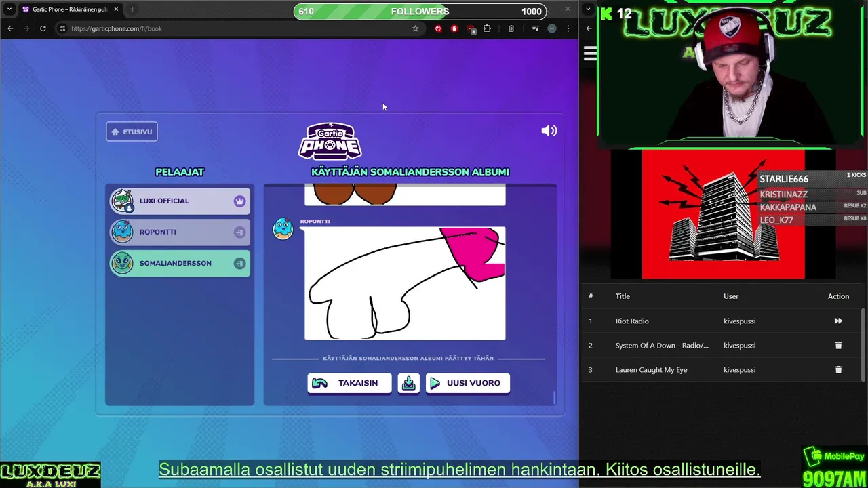
Task: Click the browser back arrow
Action: coord(10,28)
